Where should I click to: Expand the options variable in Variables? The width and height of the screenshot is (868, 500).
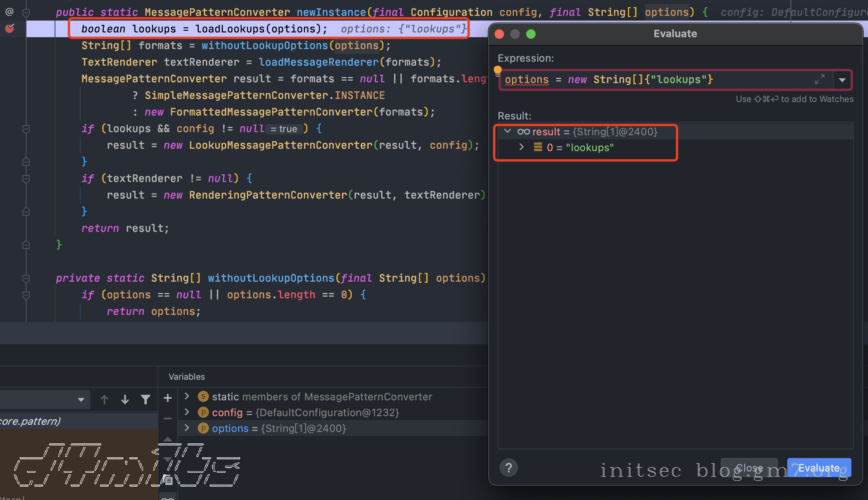point(187,428)
